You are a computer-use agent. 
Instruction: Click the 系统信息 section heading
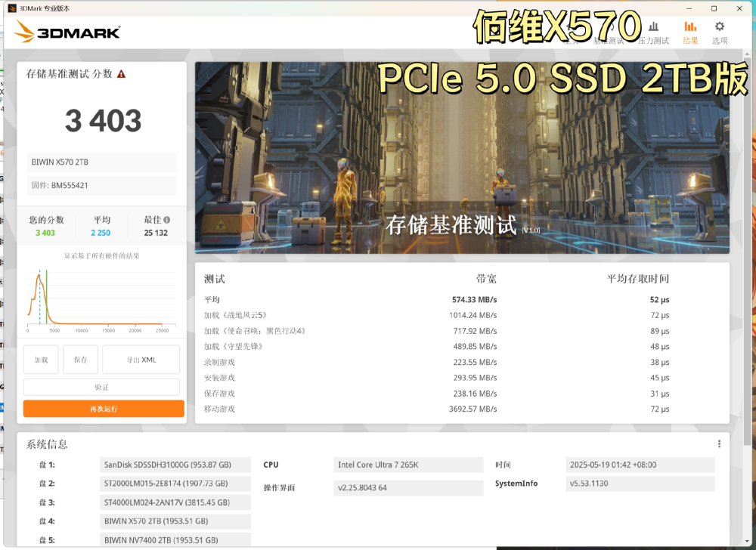pos(47,444)
